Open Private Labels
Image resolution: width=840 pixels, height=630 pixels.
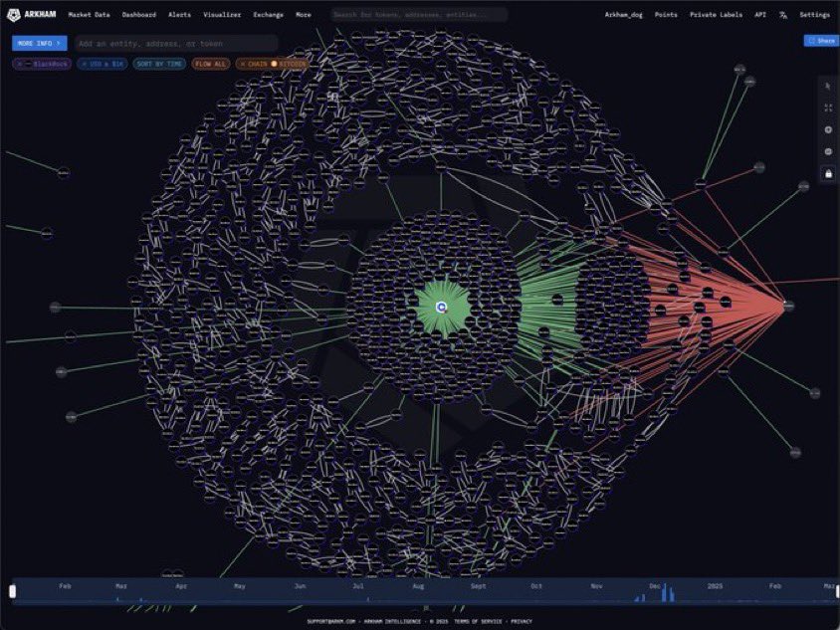click(x=716, y=15)
